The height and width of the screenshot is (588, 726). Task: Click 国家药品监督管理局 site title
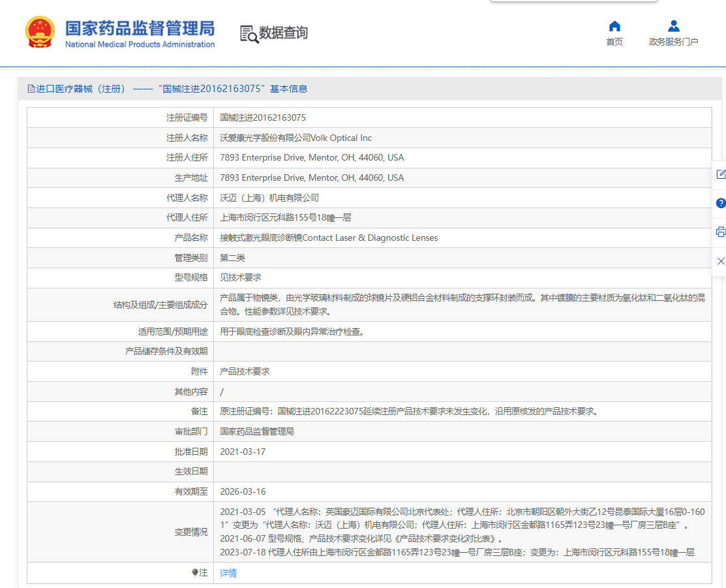click(140, 28)
